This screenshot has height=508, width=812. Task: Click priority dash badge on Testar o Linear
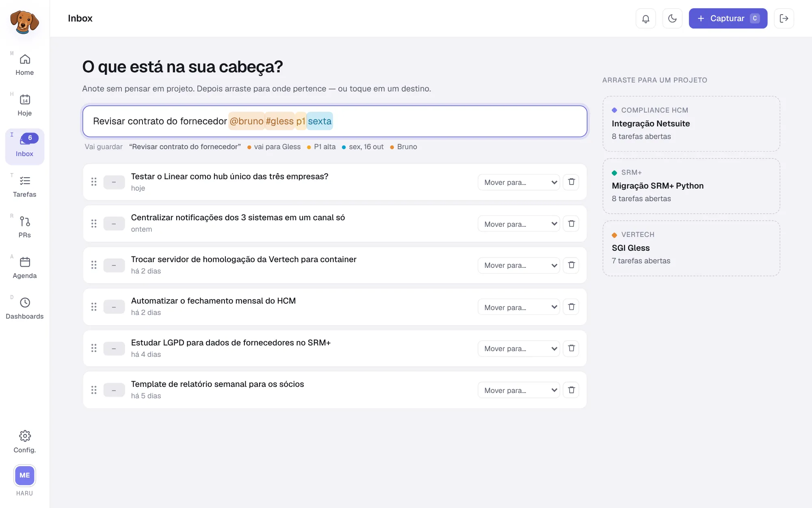(114, 182)
